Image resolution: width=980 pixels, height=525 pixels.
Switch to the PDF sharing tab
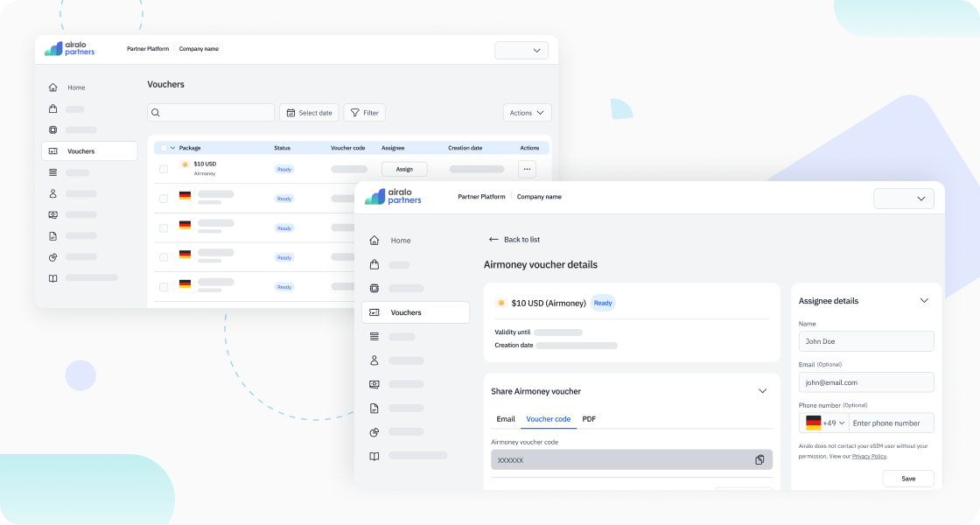point(589,419)
